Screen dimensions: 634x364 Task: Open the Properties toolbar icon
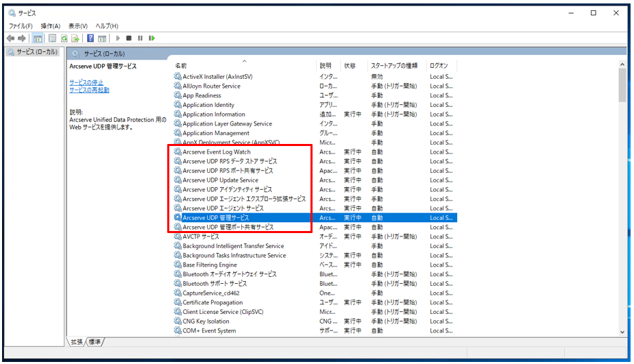(52, 38)
